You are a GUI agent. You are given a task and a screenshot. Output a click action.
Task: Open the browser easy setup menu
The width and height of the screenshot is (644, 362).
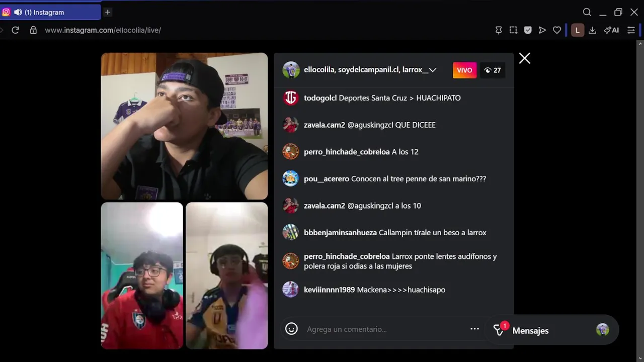tap(631, 30)
